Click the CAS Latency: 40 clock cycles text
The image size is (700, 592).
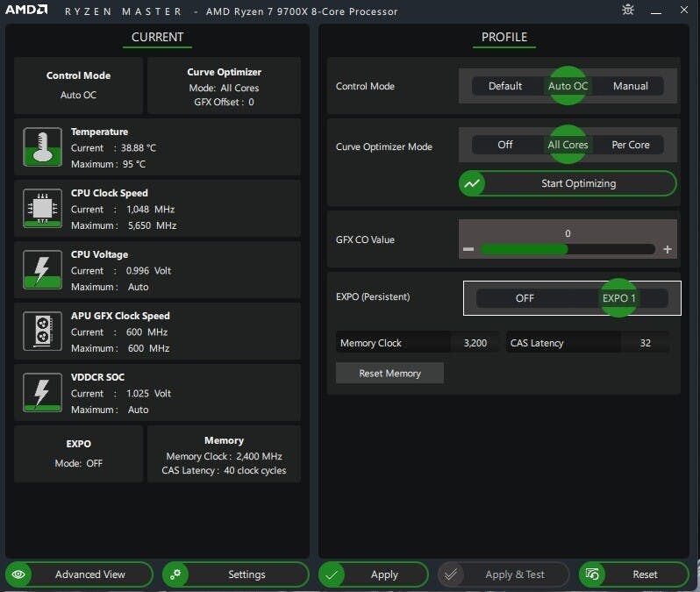pyautogui.click(x=224, y=471)
